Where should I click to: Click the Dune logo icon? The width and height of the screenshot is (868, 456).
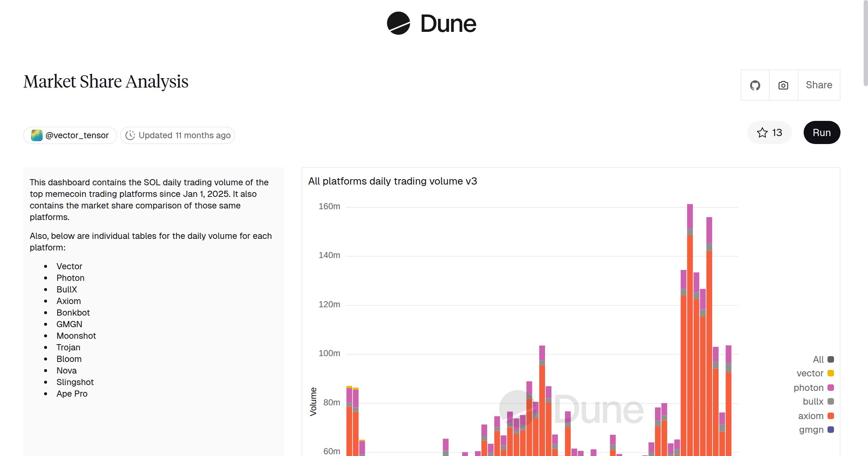click(398, 23)
